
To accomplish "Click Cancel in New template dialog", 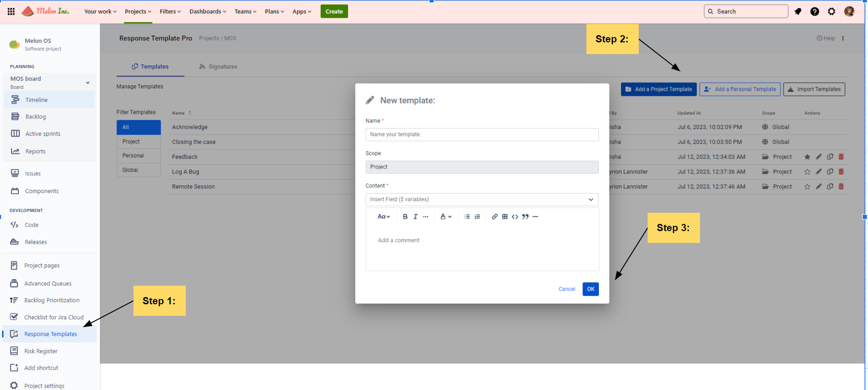I will 567,289.
